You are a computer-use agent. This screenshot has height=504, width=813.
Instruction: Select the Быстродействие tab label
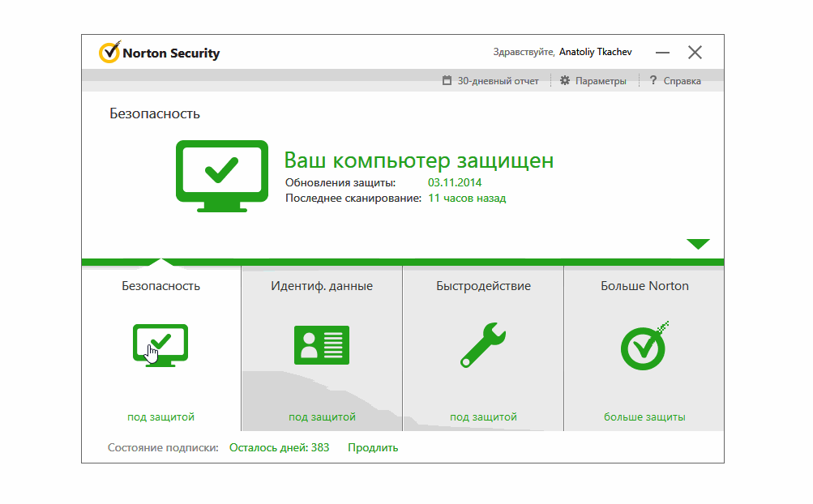pos(483,286)
